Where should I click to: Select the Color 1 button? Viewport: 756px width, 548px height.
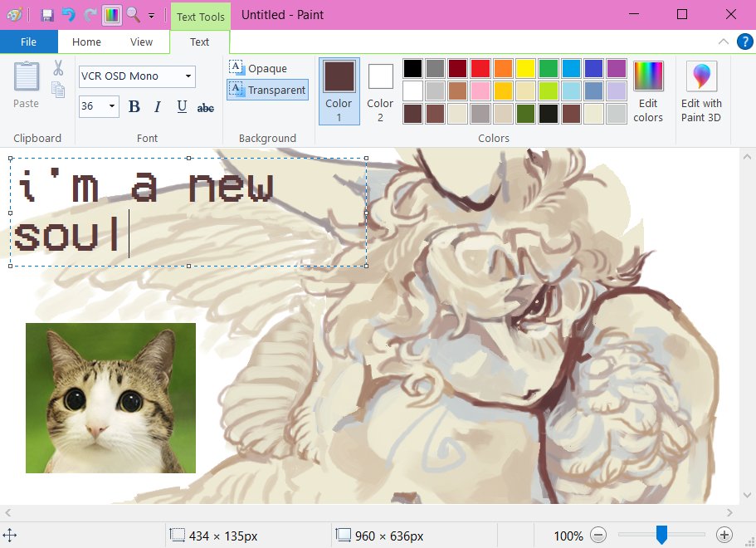(339, 91)
